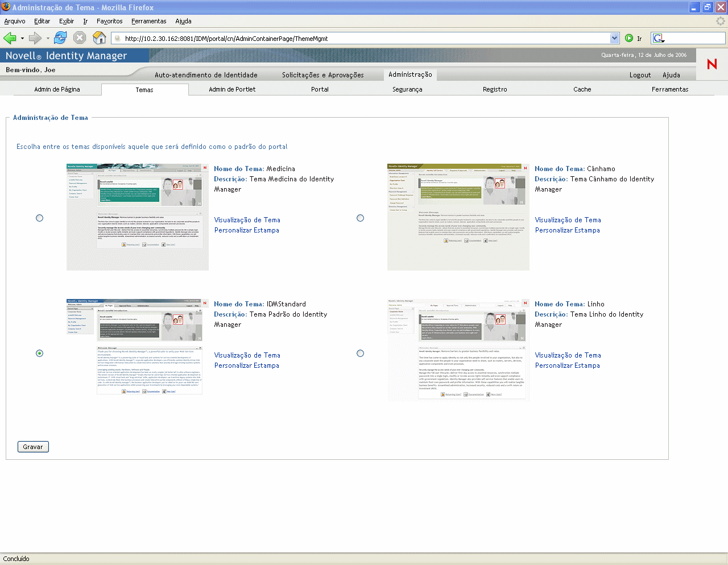The height and width of the screenshot is (565, 728).
Task: Click the Administração de Tema section heading
Action: click(51, 118)
